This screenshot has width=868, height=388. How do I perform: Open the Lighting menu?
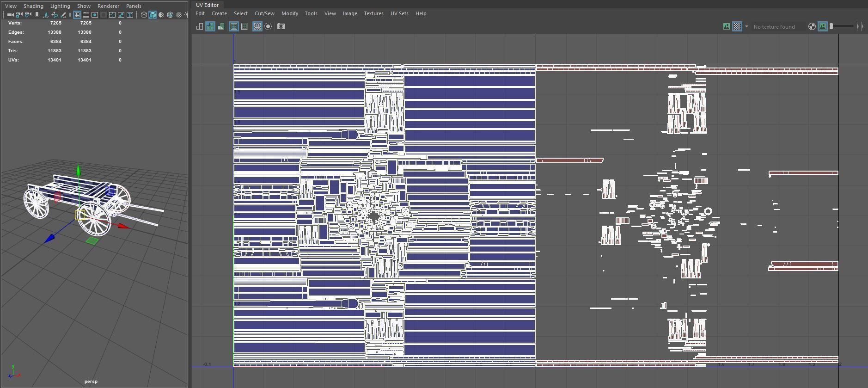[60, 6]
